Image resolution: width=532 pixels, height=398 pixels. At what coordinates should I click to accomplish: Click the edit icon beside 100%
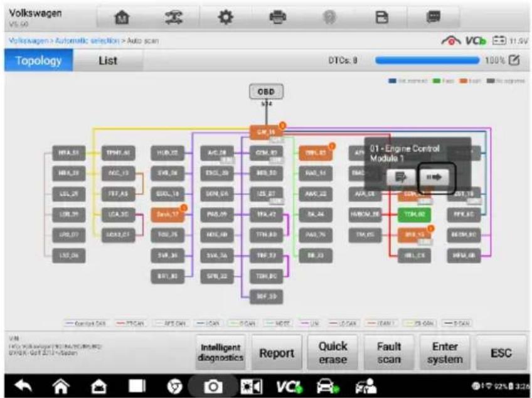pyautogui.click(x=514, y=60)
